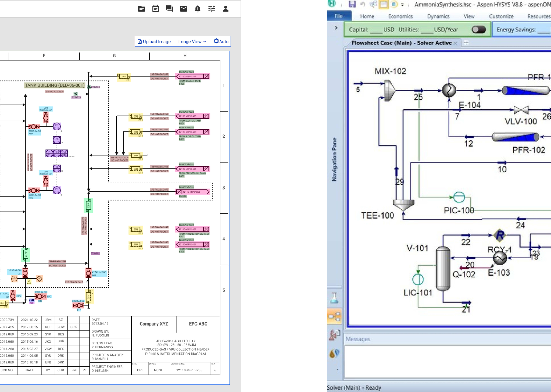This screenshot has width=551, height=392.
Task: Open the quick access toolbar customize arrow
Action: click(x=402, y=4)
